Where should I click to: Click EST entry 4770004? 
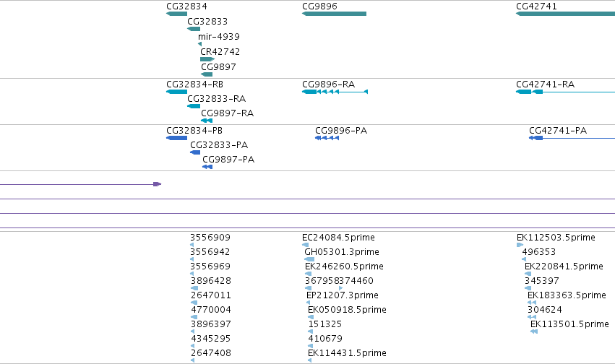click(x=211, y=310)
